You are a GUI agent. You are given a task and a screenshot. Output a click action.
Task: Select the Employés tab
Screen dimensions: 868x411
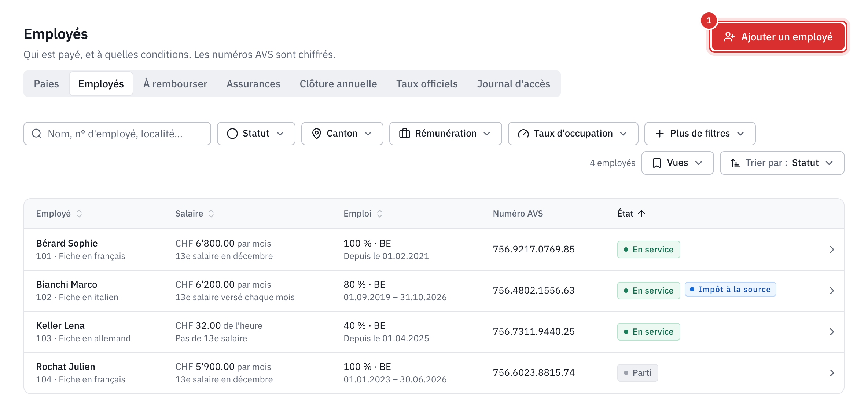101,84
